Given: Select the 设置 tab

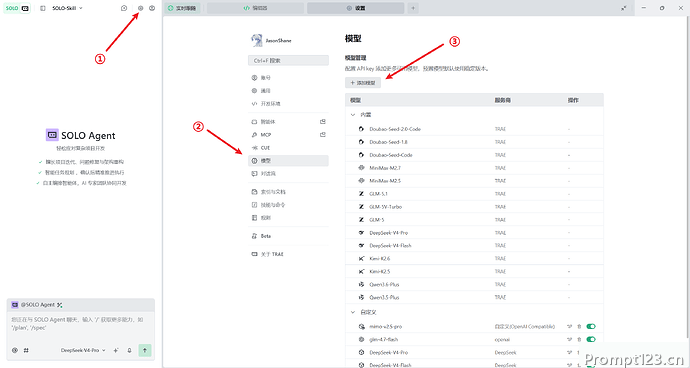Looking at the screenshot, I should 356,8.
